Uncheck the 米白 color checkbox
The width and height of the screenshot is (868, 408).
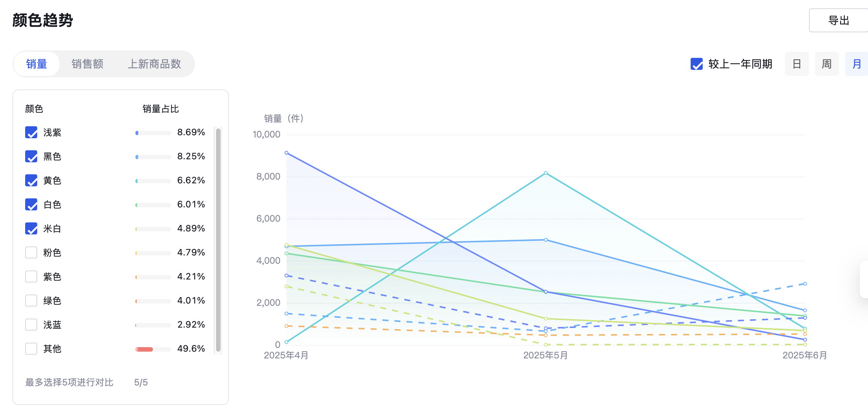[x=31, y=228]
